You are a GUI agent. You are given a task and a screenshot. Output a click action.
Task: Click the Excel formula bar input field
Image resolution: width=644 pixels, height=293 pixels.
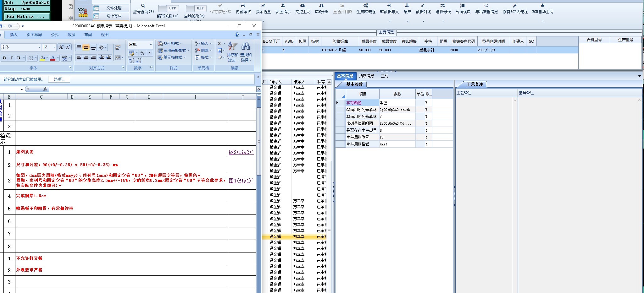pyautogui.click(x=153, y=89)
